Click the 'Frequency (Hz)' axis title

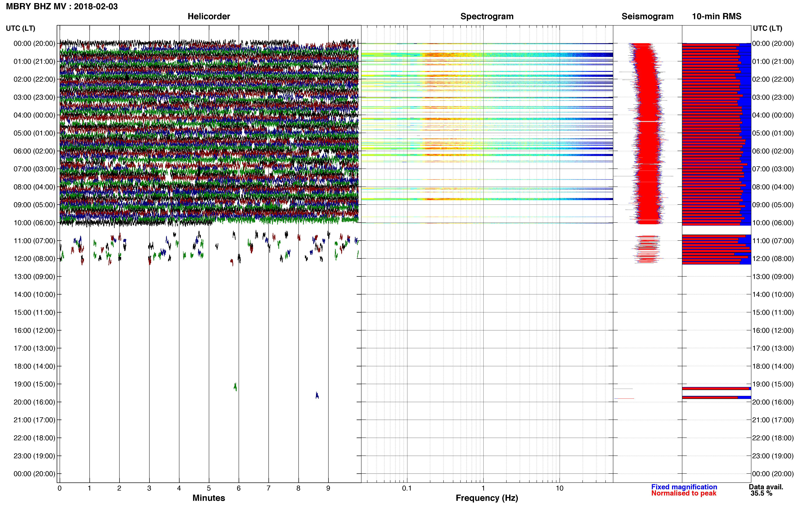[487, 498]
